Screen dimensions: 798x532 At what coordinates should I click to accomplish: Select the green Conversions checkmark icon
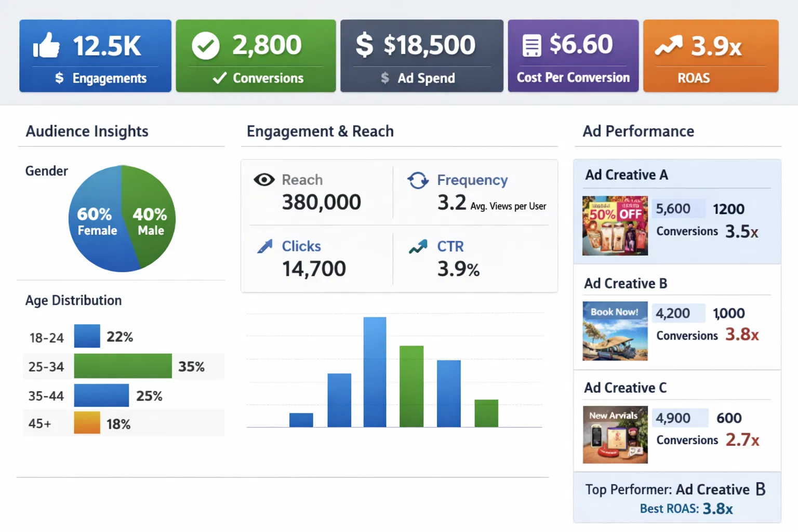206,46
